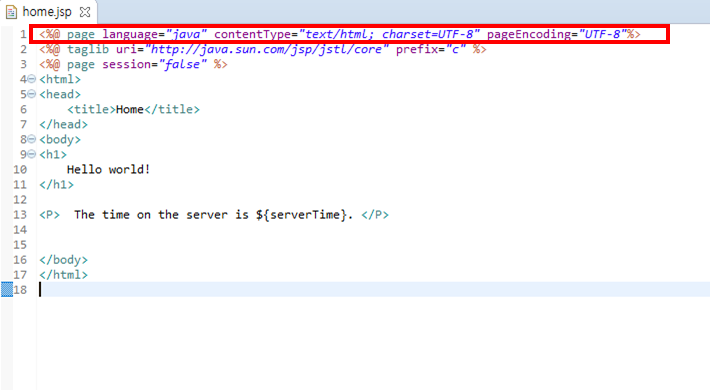Click line number 18 in the gutter
Image resolution: width=710 pixels, height=390 pixels.
point(20,290)
